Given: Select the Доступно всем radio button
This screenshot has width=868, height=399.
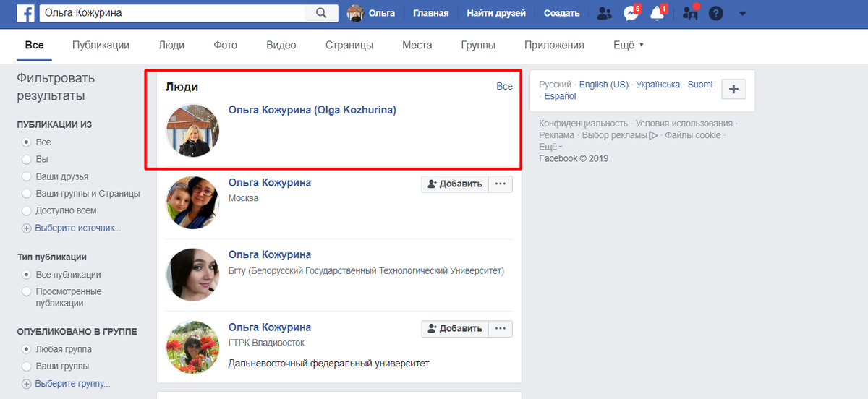Looking at the screenshot, I should [27, 210].
